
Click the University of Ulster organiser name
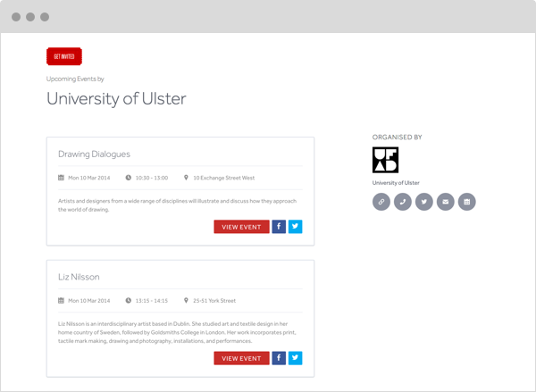[x=398, y=183]
